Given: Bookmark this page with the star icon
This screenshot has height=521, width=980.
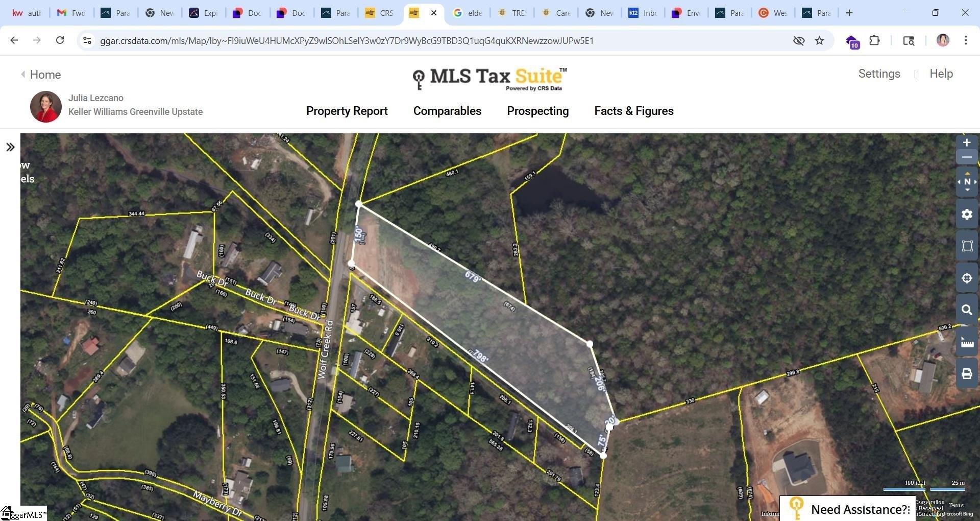Looking at the screenshot, I should coord(819,41).
